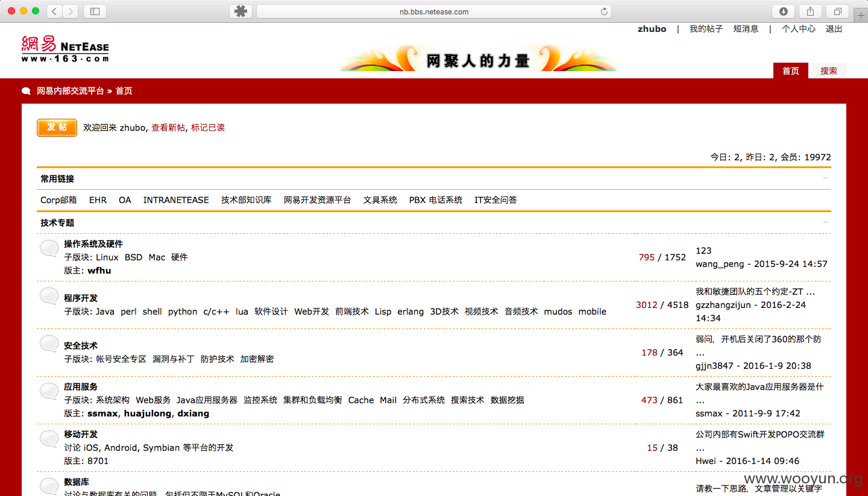
Task: Click speech bubble icon beside 安全技术
Action: [49, 344]
